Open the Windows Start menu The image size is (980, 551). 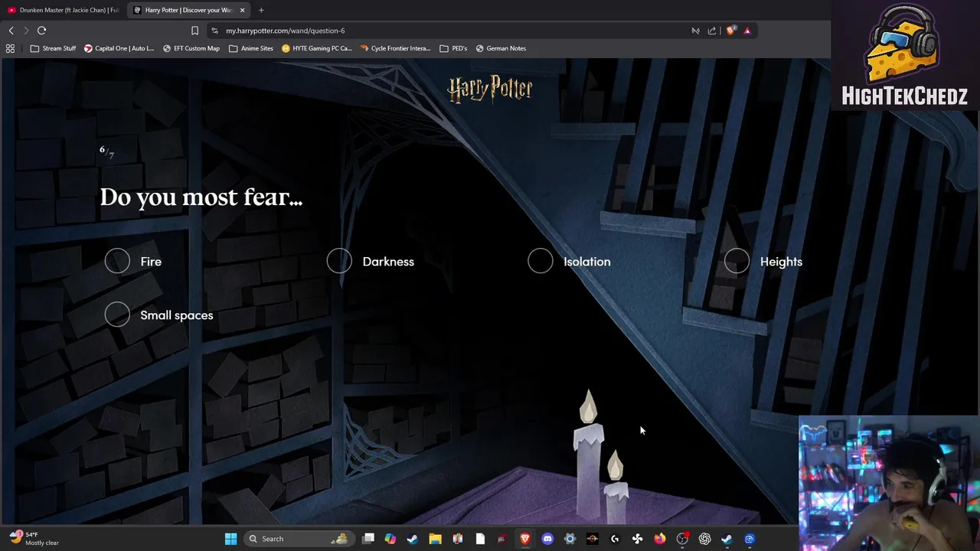click(230, 539)
